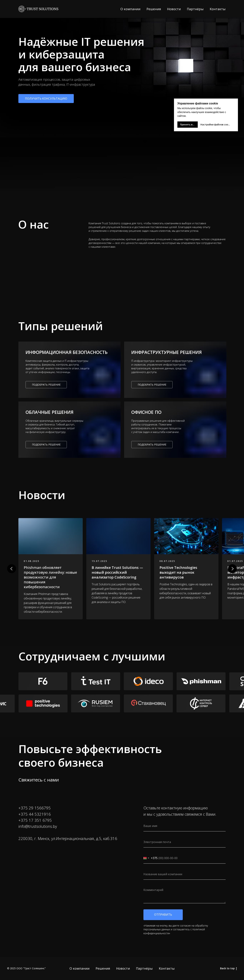Click phone number +375 17 351 6795

35,820
